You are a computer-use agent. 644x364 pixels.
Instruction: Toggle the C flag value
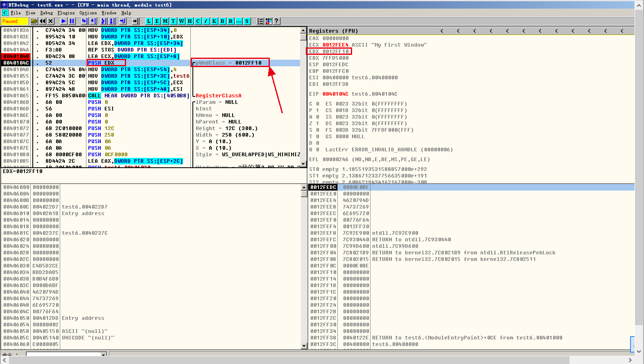tap(317, 104)
